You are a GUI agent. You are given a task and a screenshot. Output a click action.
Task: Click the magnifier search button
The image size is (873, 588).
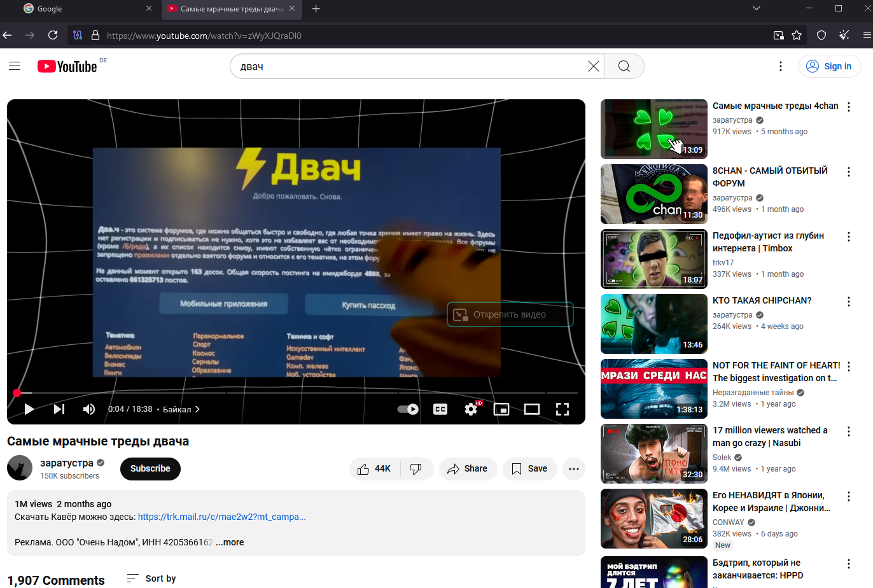(x=624, y=66)
